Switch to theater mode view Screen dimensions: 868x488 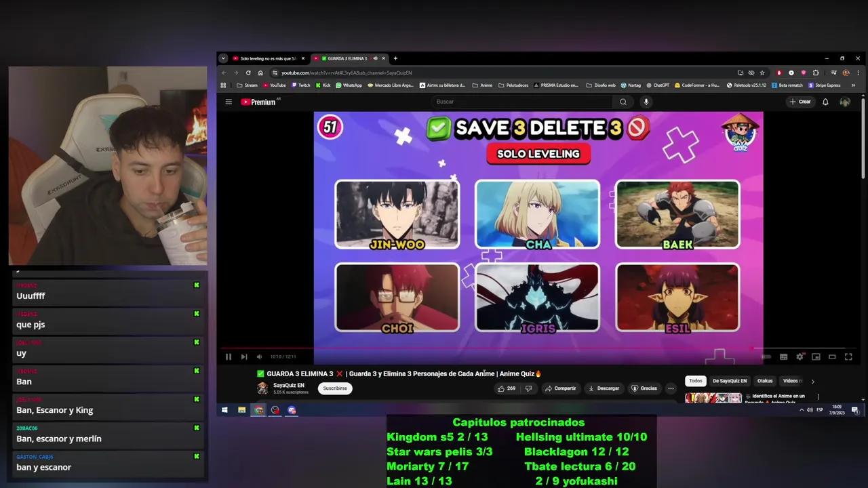coord(832,357)
